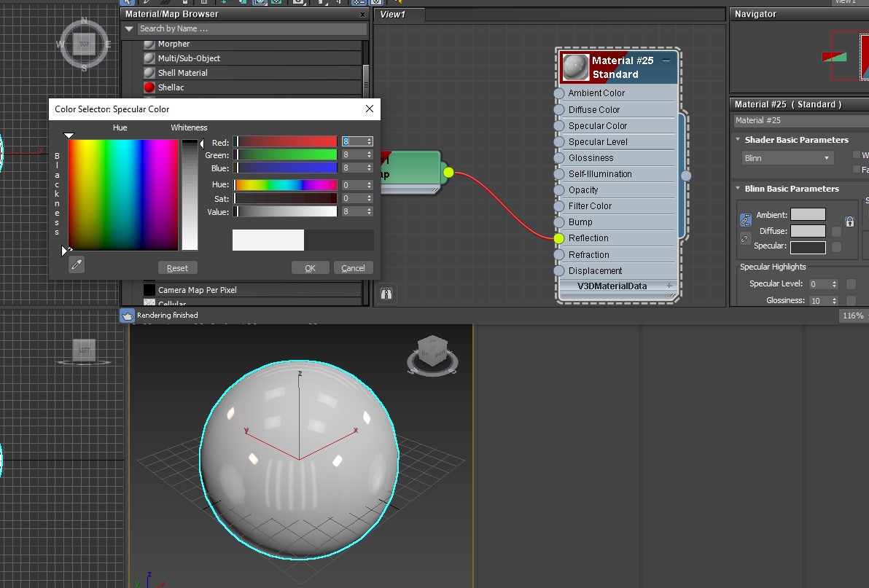
Task: Click the teapot render status icon
Action: [x=128, y=315]
